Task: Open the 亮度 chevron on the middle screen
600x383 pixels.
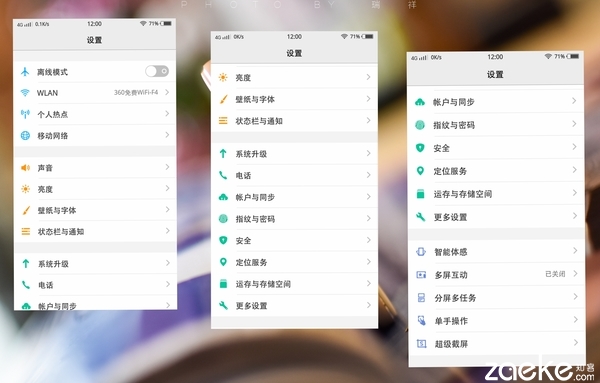Action: (368, 77)
